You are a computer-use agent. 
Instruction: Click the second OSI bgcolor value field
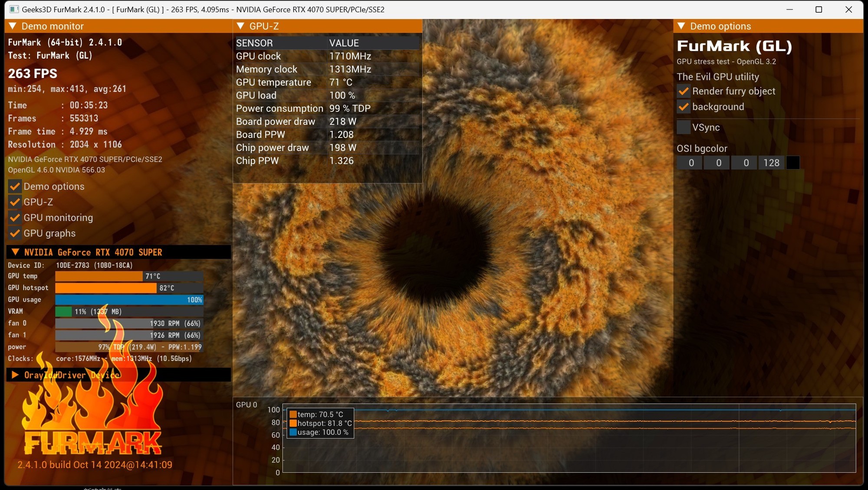tap(717, 163)
